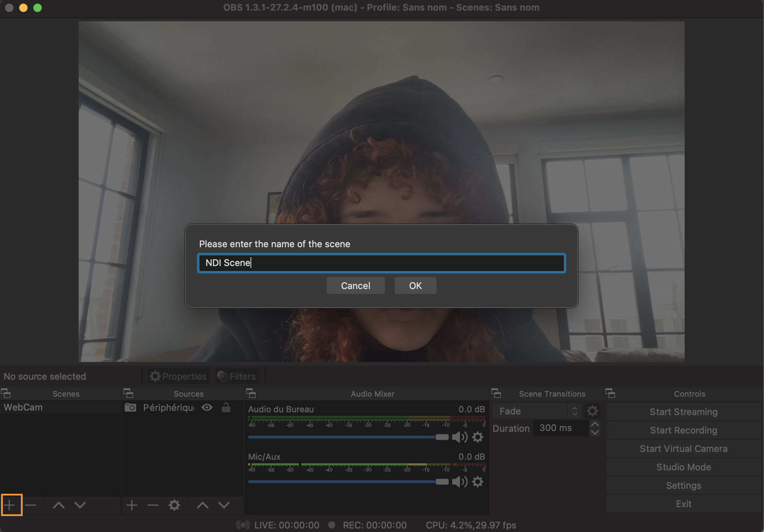Click the remove scene minus icon
This screenshot has width=764, height=532.
pyautogui.click(x=31, y=505)
